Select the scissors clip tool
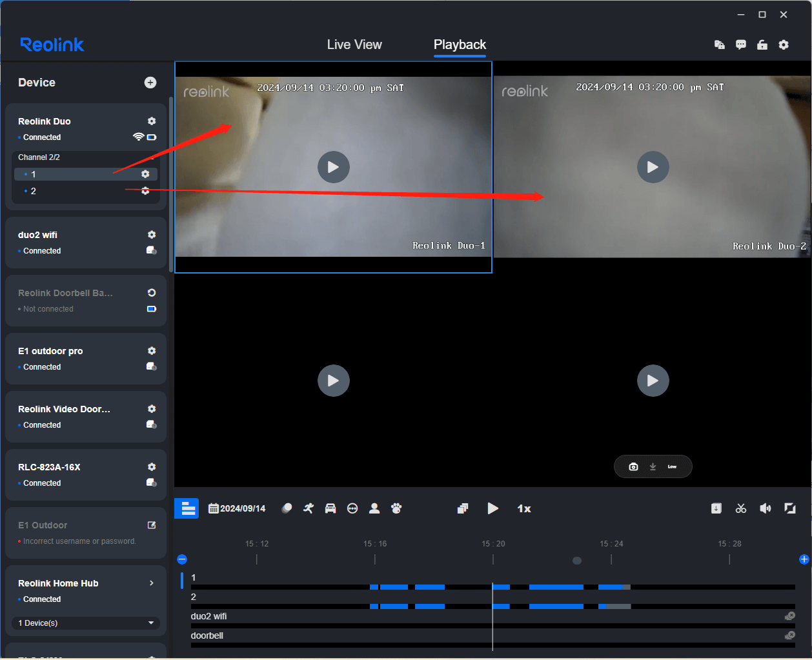 741,508
